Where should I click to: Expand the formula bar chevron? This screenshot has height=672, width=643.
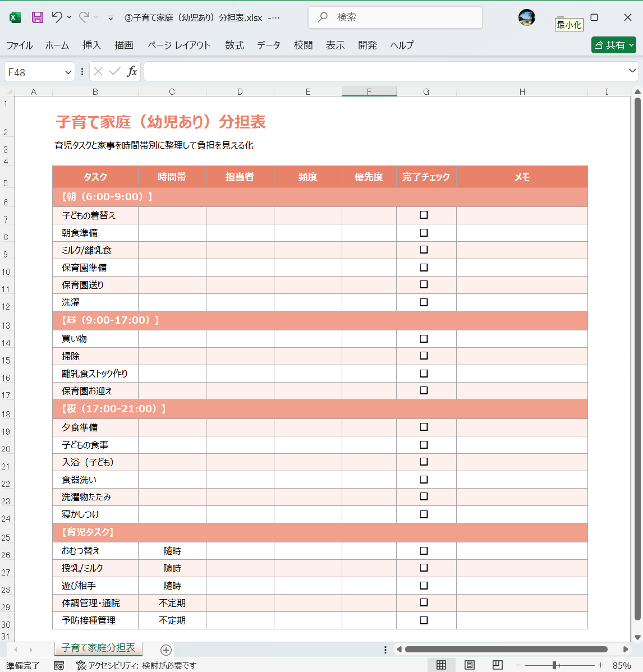click(x=632, y=71)
